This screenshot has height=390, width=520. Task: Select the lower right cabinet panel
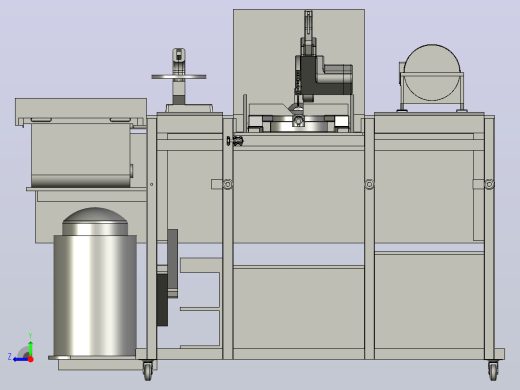coord(429,301)
